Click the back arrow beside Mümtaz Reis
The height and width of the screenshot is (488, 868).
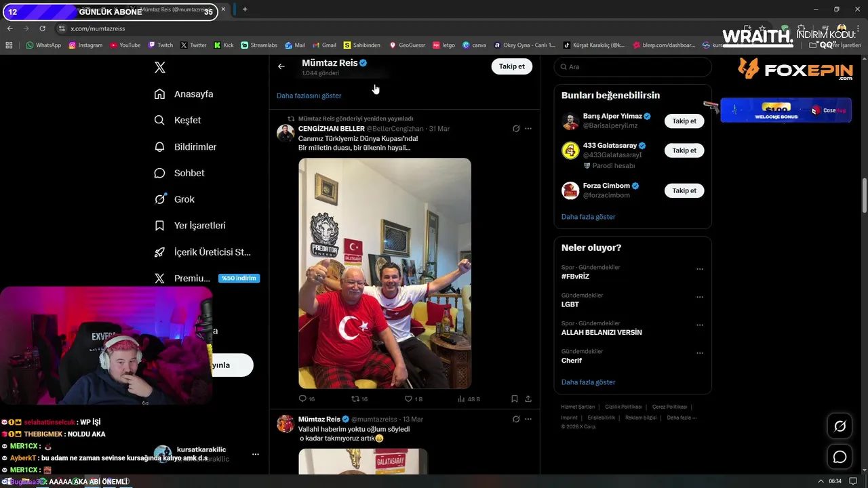[x=281, y=66]
